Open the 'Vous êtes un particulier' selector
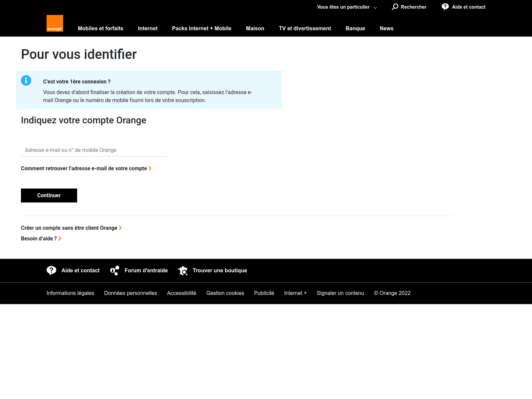This screenshot has height=399, width=532. (x=347, y=7)
